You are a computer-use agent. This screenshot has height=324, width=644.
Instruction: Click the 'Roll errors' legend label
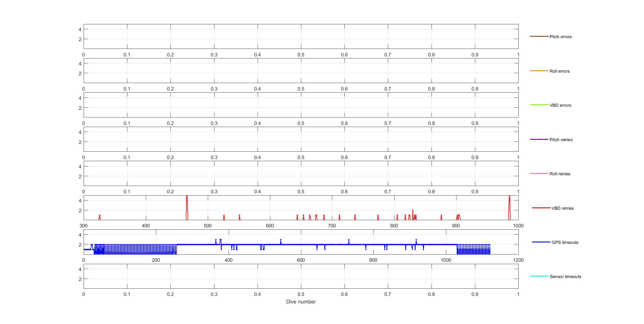pos(559,71)
